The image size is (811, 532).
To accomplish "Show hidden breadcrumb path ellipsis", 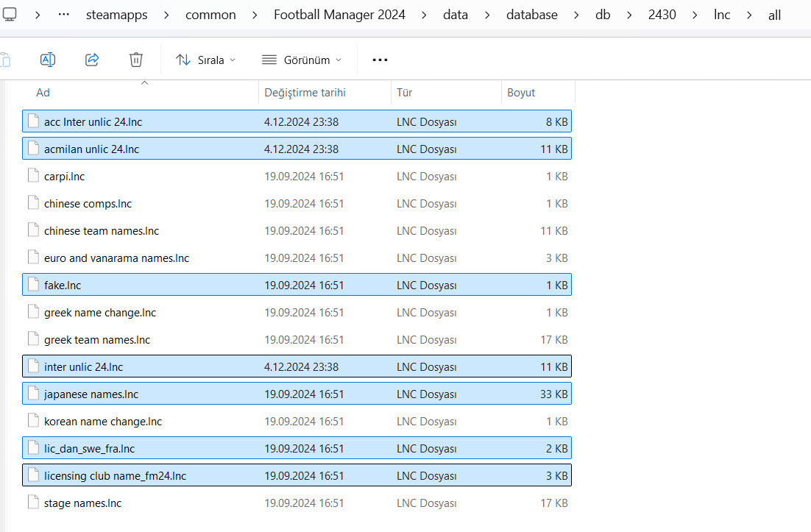I will [x=63, y=15].
